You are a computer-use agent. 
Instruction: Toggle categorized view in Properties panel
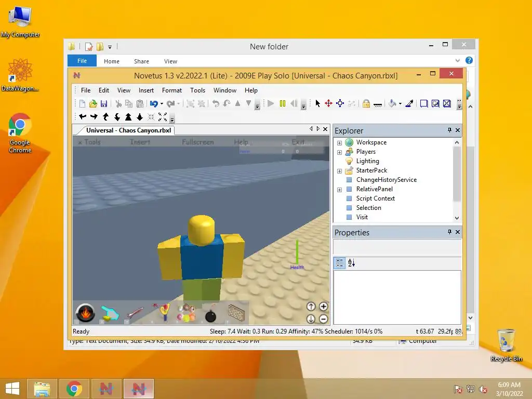340,262
